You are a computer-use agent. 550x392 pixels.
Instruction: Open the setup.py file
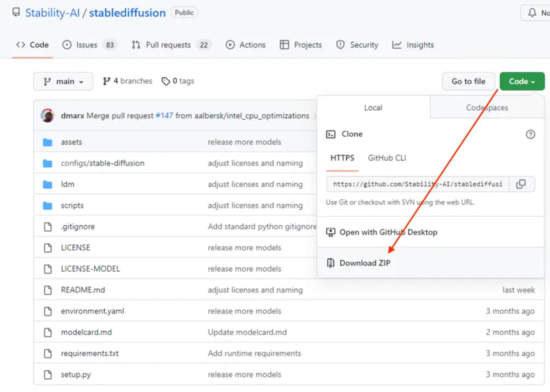(x=76, y=374)
